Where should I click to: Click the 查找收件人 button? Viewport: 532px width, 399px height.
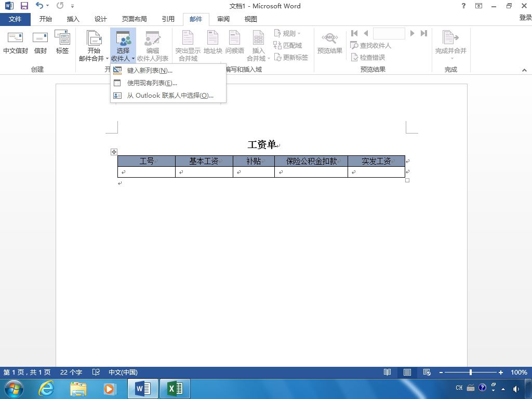click(x=370, y=46)
